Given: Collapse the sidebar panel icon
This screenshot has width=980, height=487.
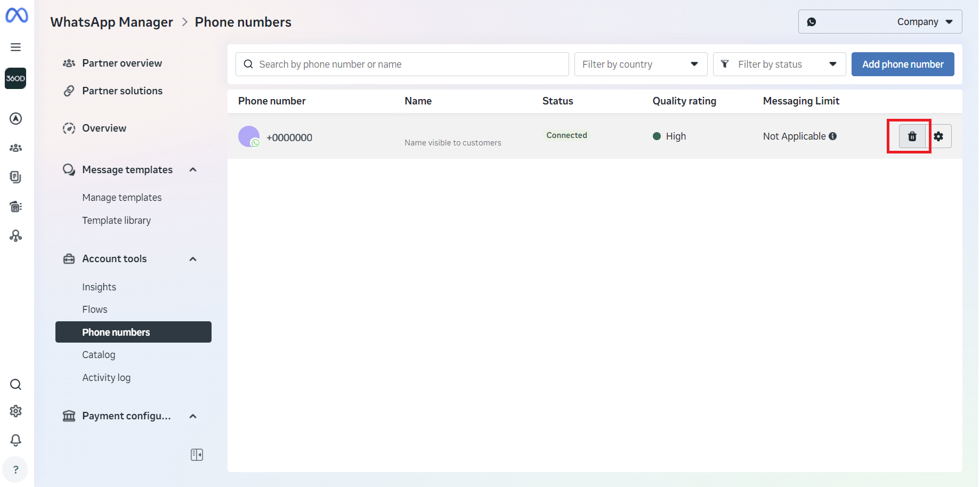Looking at the screenshot, I should (x=197, y=454).
